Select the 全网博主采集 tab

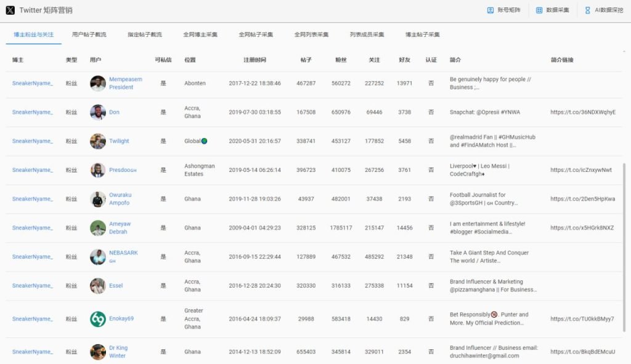(x=200, y=34)
